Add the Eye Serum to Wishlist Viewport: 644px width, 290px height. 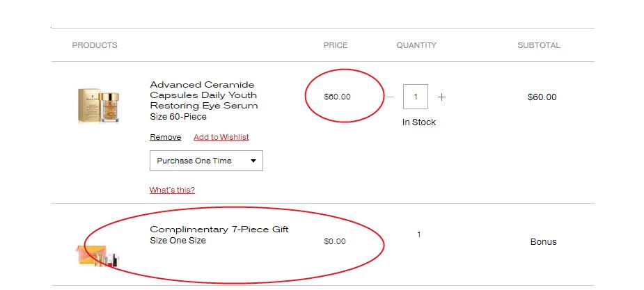point(221,138)
